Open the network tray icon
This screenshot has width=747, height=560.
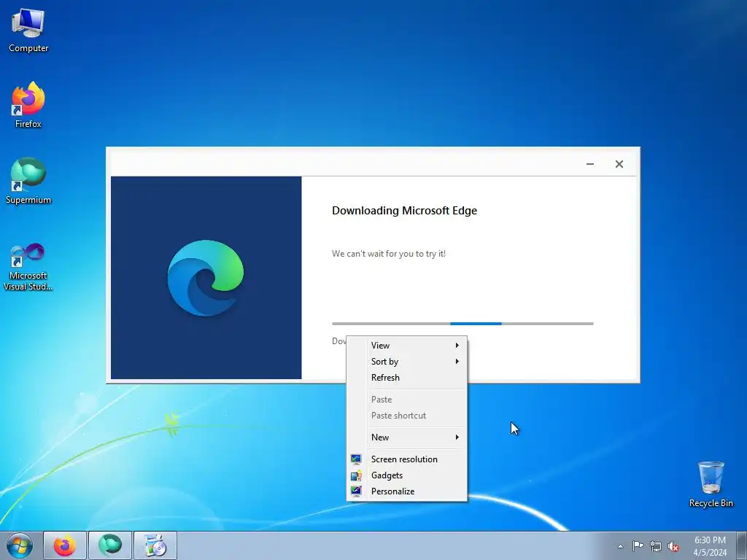click(x=656, y=546)
